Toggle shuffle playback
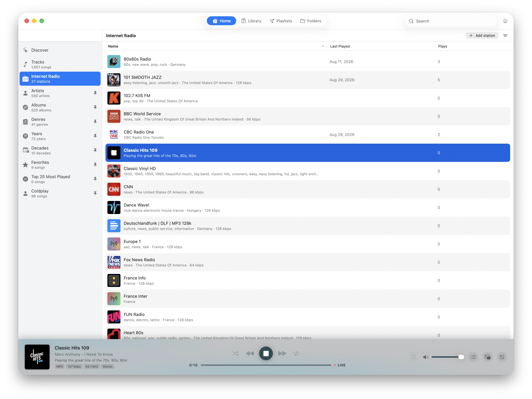The image size is (532, 399). point(236,353)
